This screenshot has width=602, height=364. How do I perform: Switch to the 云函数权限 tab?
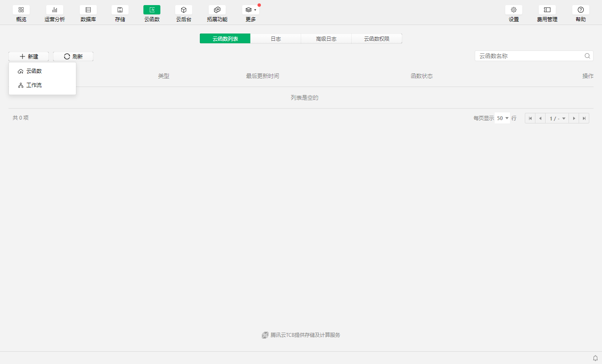[x=377, y=39]
